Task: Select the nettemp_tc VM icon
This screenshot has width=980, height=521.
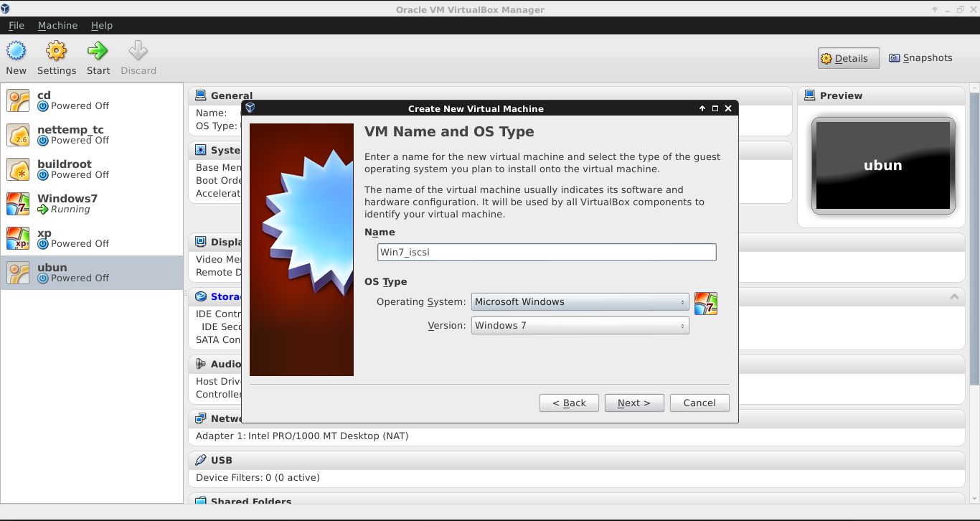Action: 18,135
